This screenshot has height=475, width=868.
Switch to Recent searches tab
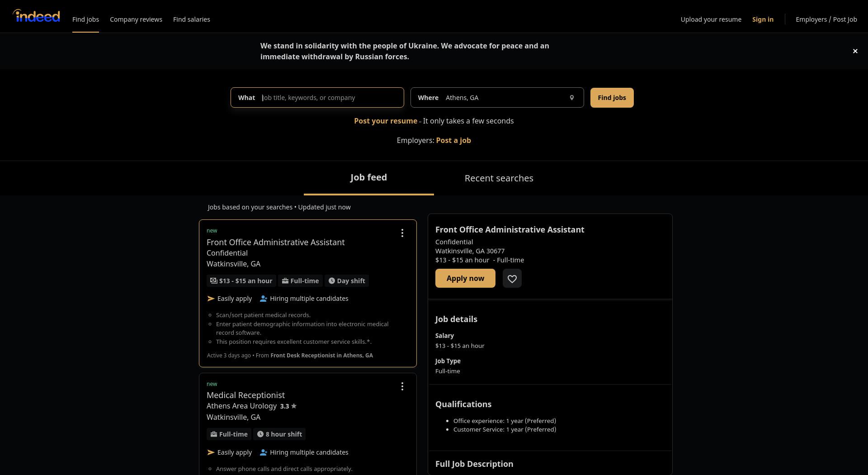499,178
